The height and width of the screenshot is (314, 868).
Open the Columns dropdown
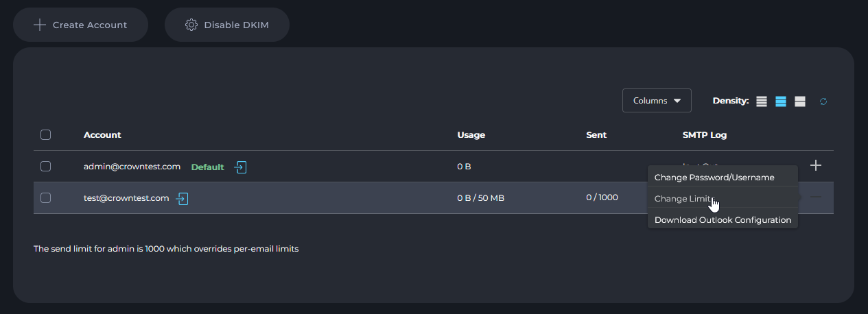pos(657,101)
